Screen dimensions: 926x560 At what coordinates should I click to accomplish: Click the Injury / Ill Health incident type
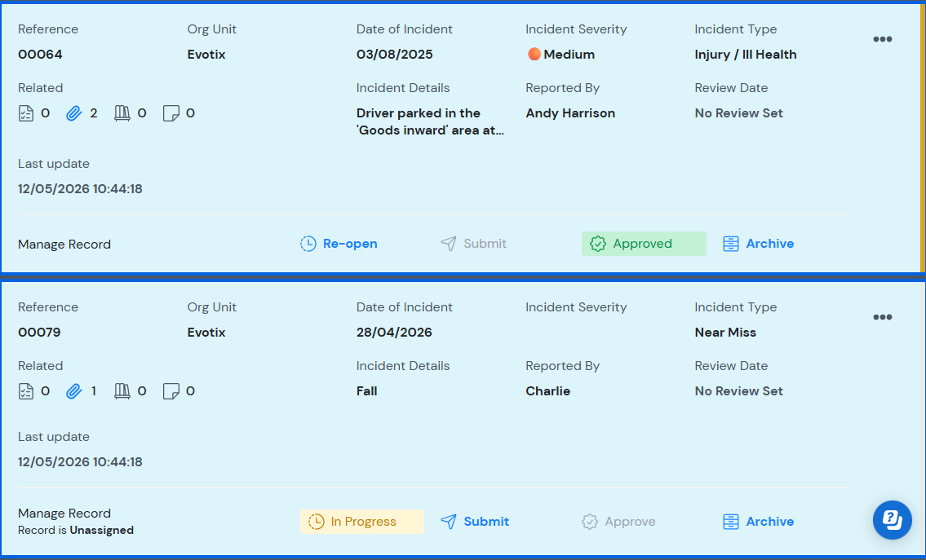[746, 55]
